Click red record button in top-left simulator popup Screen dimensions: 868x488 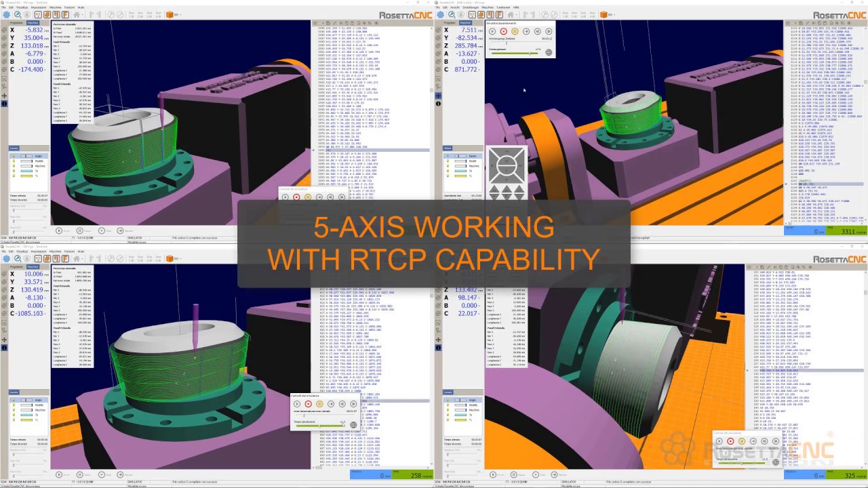(x=296, y=197)
